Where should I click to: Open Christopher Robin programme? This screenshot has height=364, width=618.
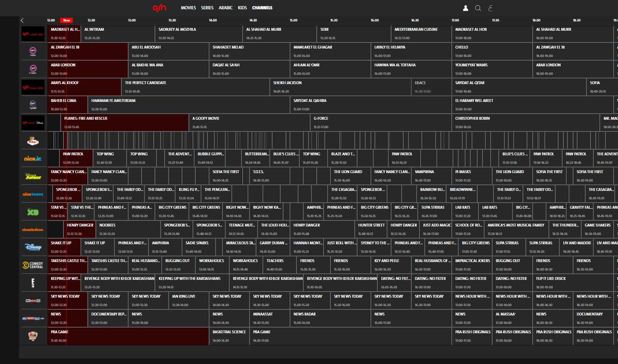(526, 123)
